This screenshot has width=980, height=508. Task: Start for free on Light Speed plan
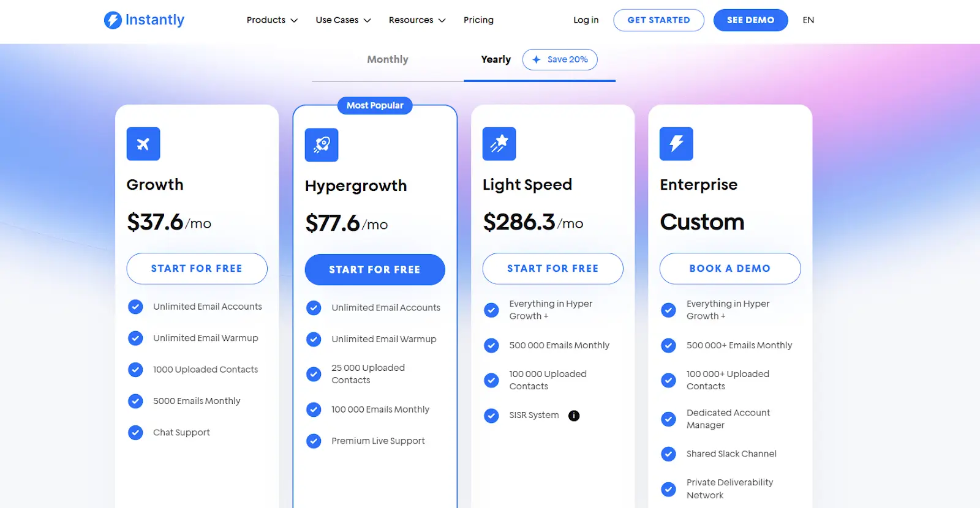[x=552, y=269]
